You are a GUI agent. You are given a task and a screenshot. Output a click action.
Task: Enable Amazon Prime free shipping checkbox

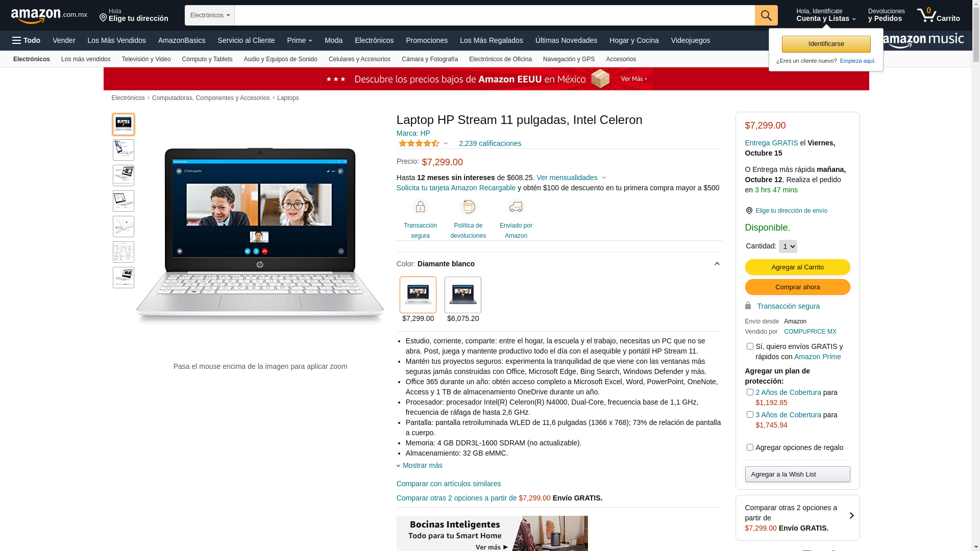coord(750,346)
